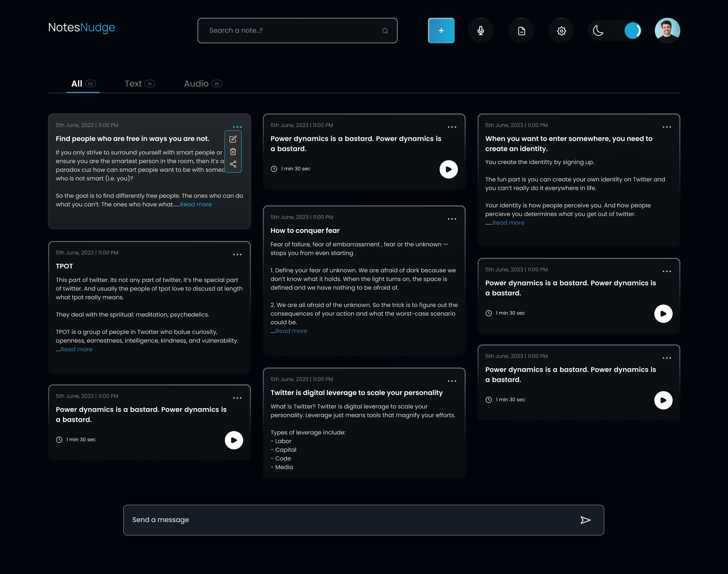Image resolution: width=728 pixels, height=574 pixels.
Task: Open three-dot menu on TPOT note
Action: (x=237, y=254)
